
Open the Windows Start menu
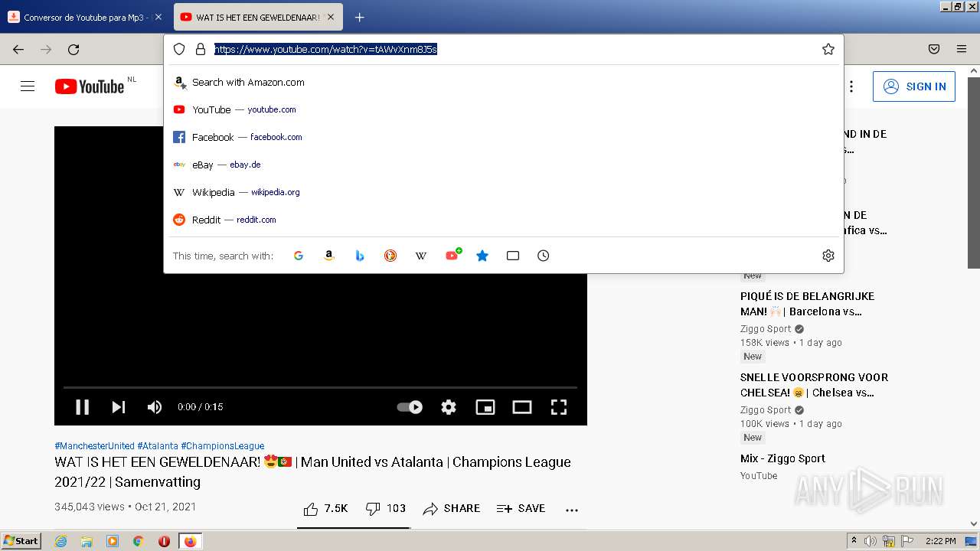coord(21,540)
